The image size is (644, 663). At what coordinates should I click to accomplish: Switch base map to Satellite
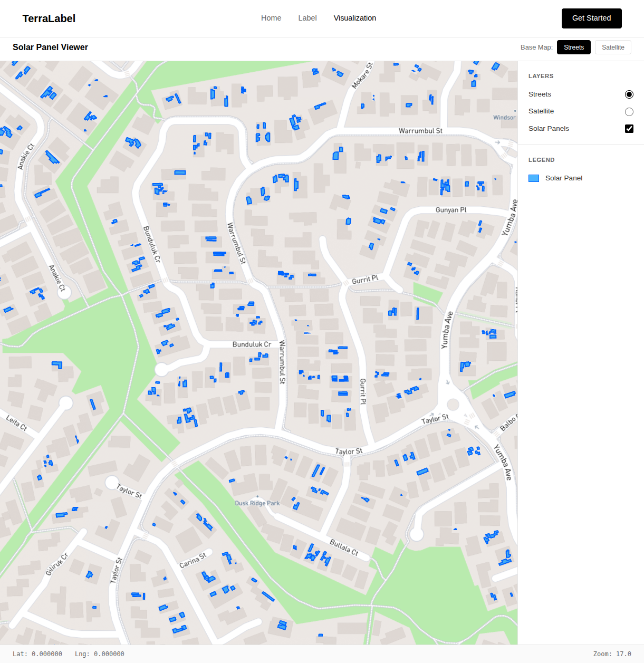pos(612,47)
